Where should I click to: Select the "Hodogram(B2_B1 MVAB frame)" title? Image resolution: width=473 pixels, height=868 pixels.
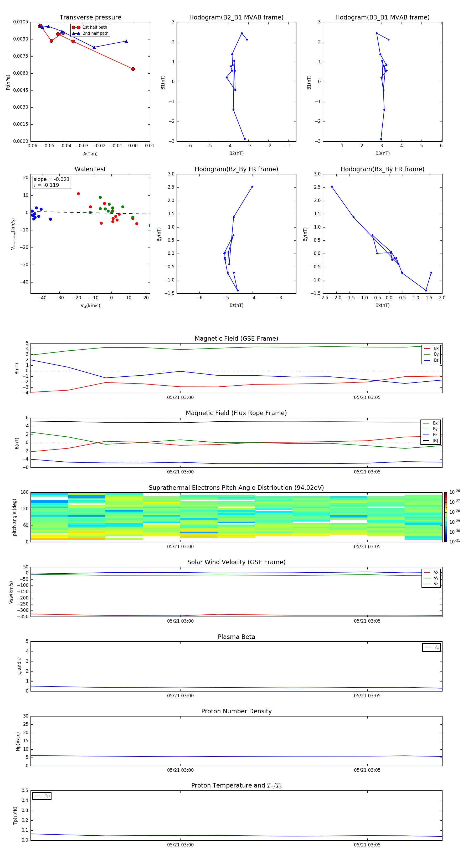(236, 18)
